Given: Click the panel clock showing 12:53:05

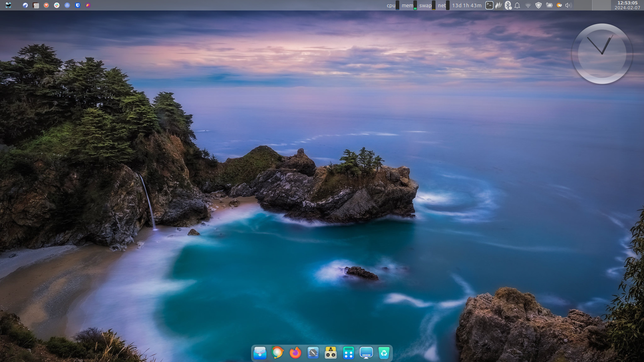Looking at the screenshot, I should 627,5.
